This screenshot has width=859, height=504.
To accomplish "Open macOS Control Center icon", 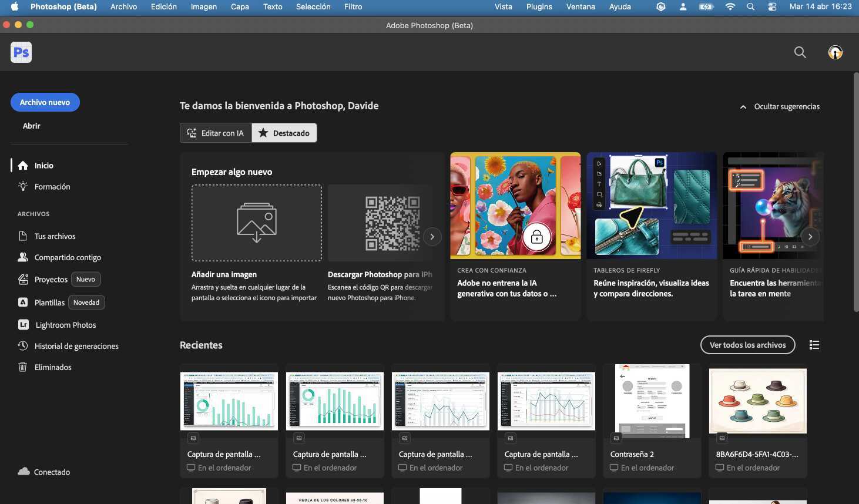I will coord(772,6).
